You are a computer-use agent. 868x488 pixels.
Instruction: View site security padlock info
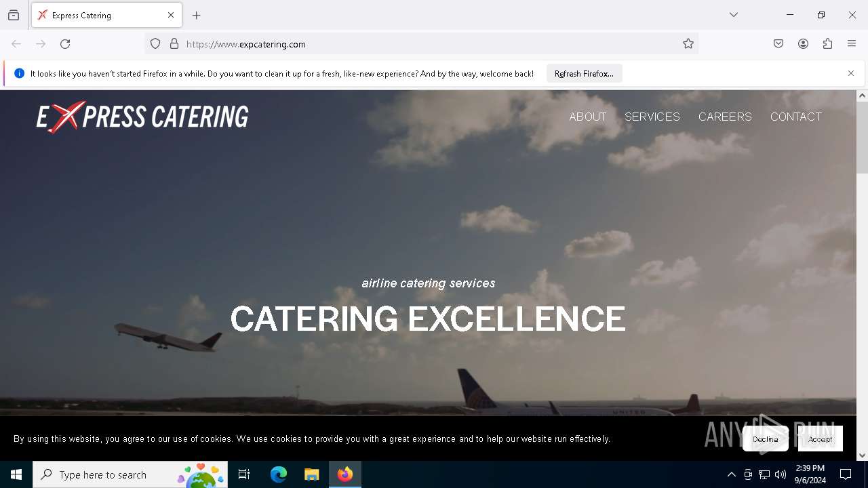click(174, 44)
